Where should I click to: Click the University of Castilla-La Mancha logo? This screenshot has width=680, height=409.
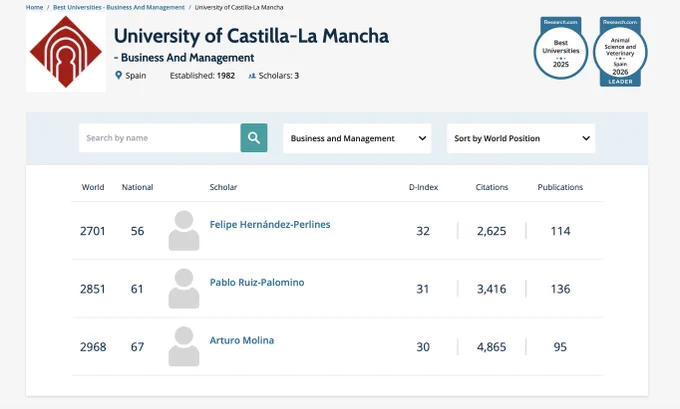(x=66, y=52)
